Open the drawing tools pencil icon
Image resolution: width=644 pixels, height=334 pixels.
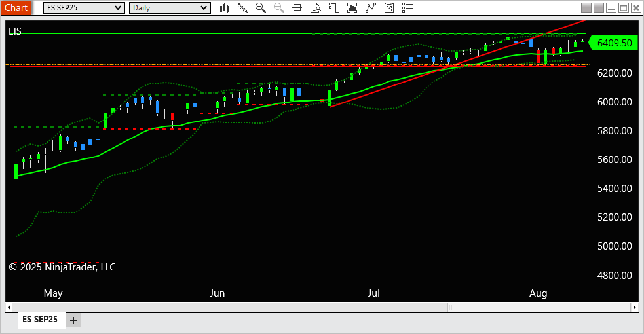click(x=242, y=8)
